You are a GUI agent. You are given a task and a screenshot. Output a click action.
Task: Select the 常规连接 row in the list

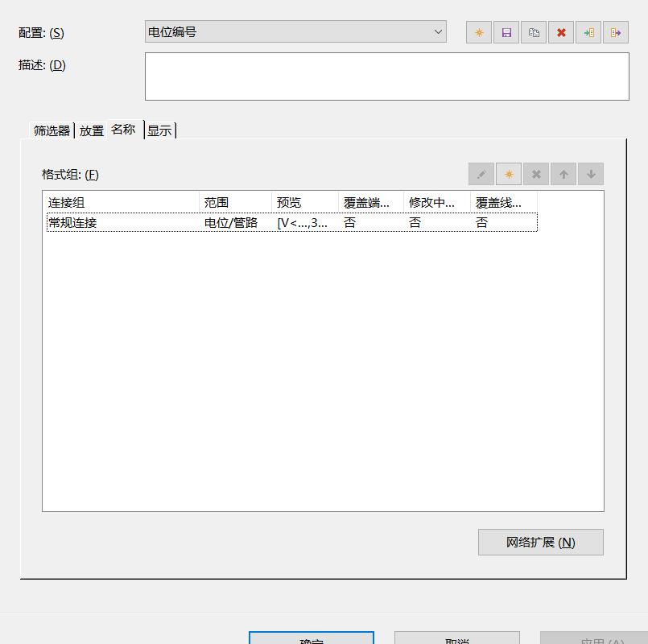[121, 223]
